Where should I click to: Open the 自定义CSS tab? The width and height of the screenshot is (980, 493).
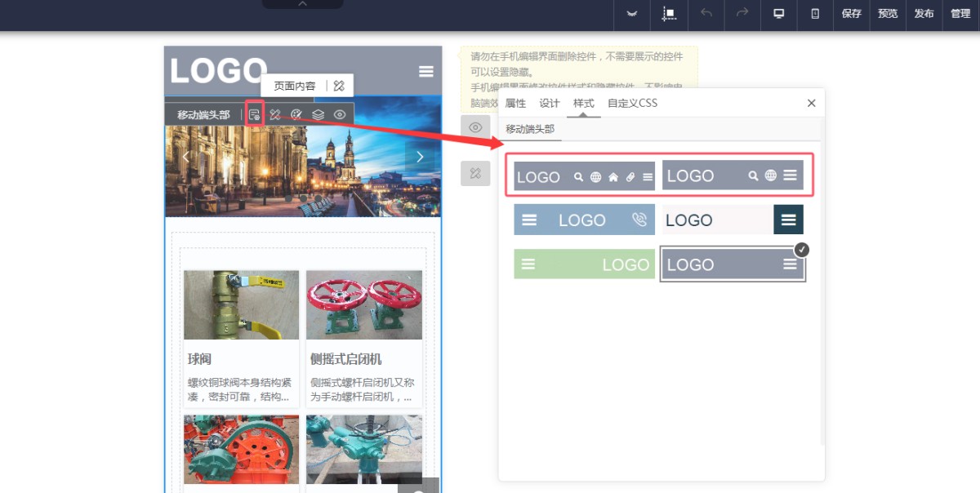coord(632,103)
